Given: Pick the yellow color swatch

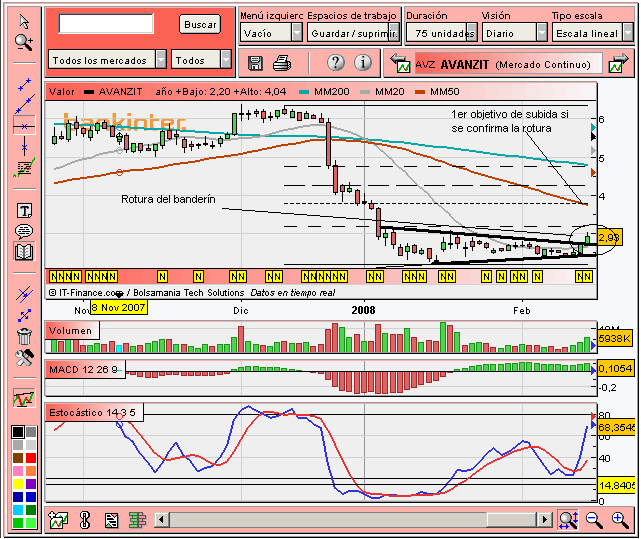Looking at the screenshot, I should (x=18, y=484).
